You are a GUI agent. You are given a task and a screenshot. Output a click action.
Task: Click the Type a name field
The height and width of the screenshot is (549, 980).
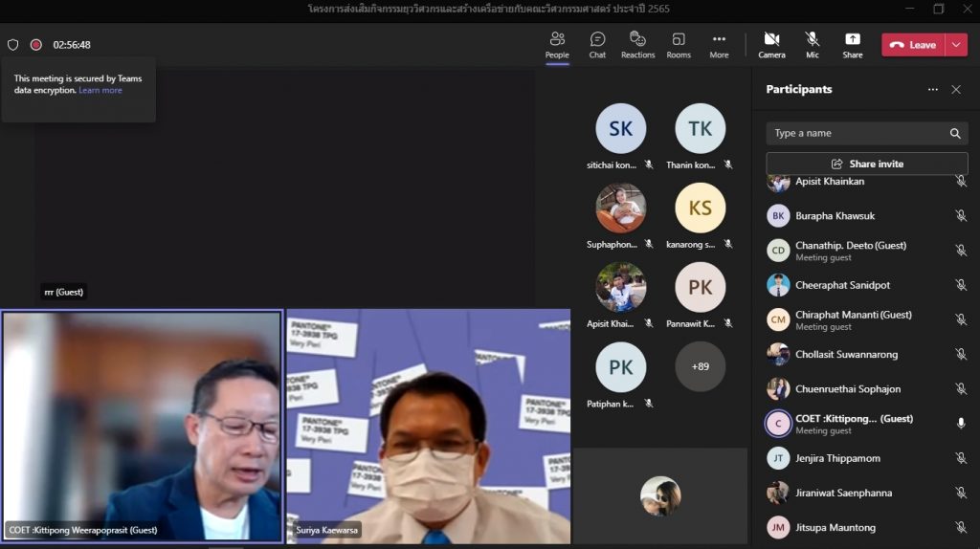tap(857, 134)
